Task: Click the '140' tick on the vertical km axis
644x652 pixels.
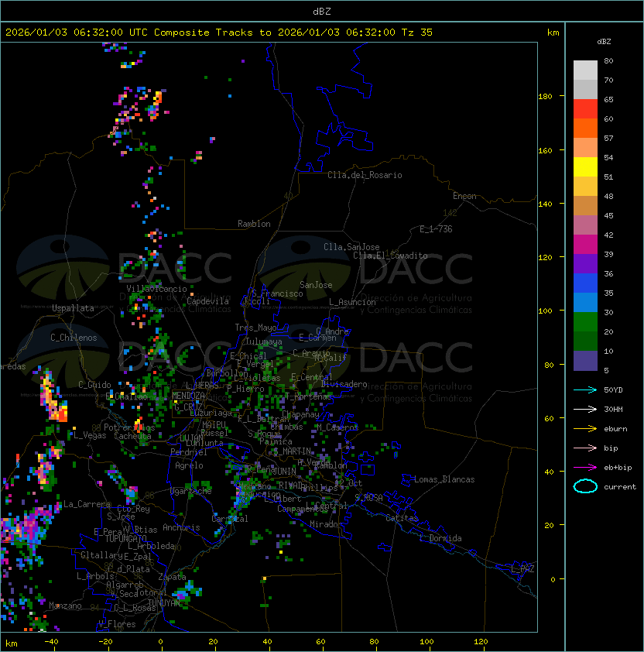Action: coord(545,204)
